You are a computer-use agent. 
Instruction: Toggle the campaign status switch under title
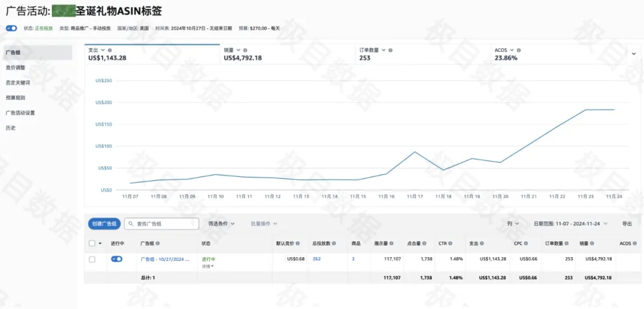point(11,28)
